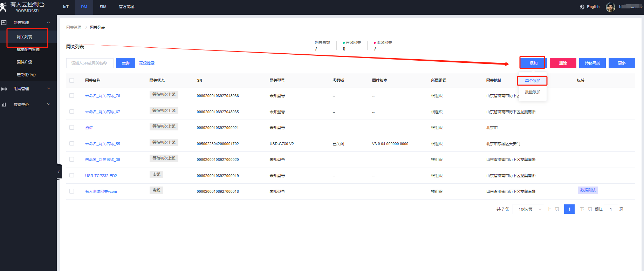The image size is (644, 271).
Task: Open the 未命名_网关名称_76 gateway link
Action: click(x=102, y=96)
